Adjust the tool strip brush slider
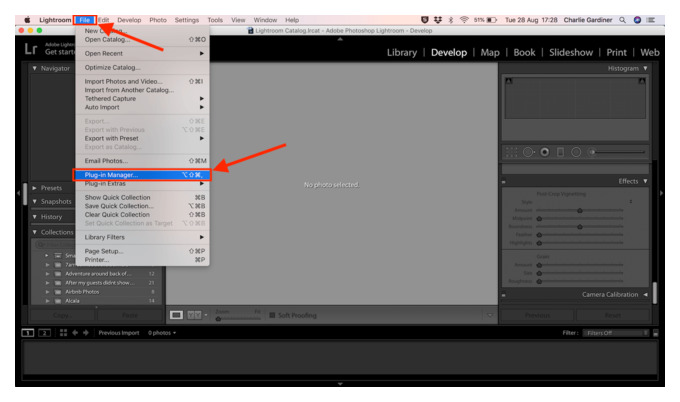 click(620, 152)
